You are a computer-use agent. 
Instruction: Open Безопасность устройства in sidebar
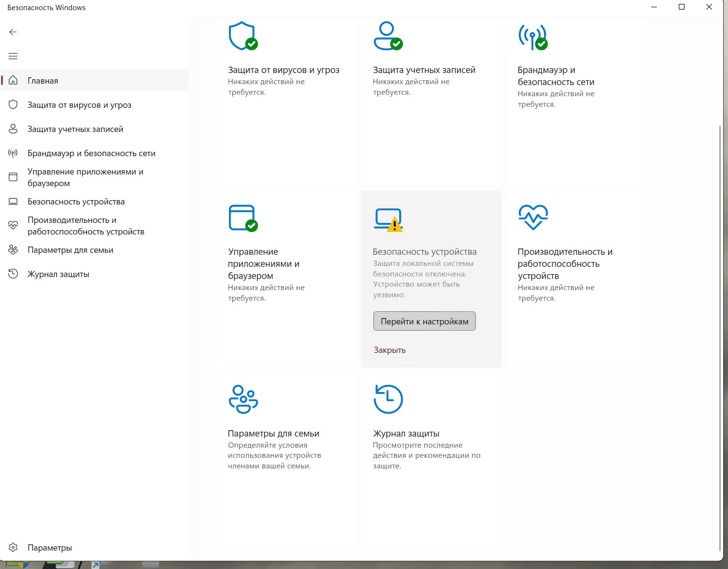pos(95,201)
